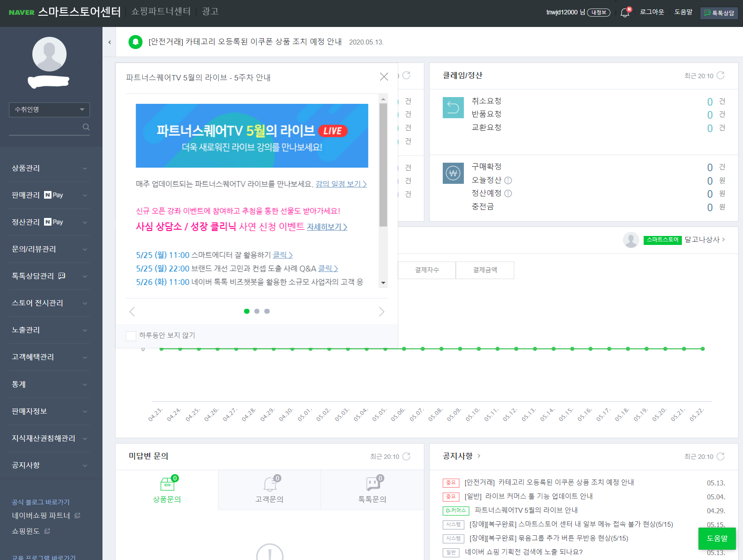Image resolution: width=743 pixels, height=560 pixels.
Task: Click the green 도움말 floating button
Action: point(717,538)
